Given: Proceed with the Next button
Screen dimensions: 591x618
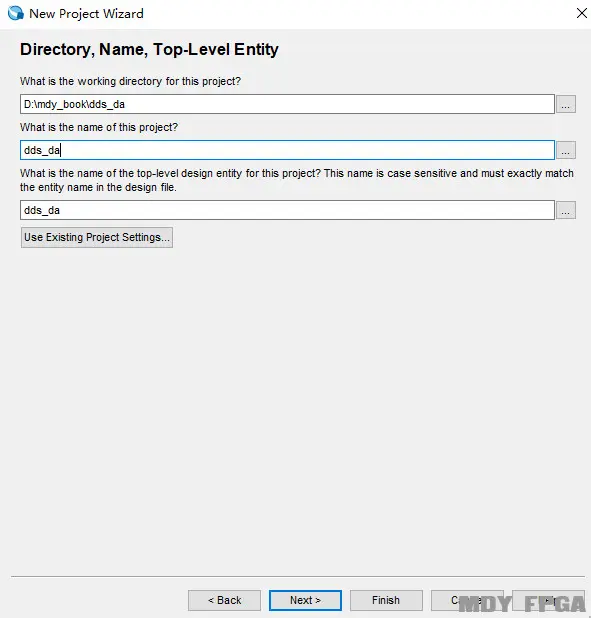Looking at the screenshot, I should coord(305,600).
